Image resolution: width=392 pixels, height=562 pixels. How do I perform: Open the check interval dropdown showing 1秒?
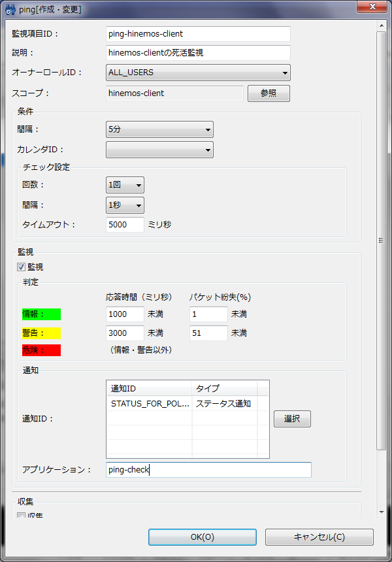125,205
